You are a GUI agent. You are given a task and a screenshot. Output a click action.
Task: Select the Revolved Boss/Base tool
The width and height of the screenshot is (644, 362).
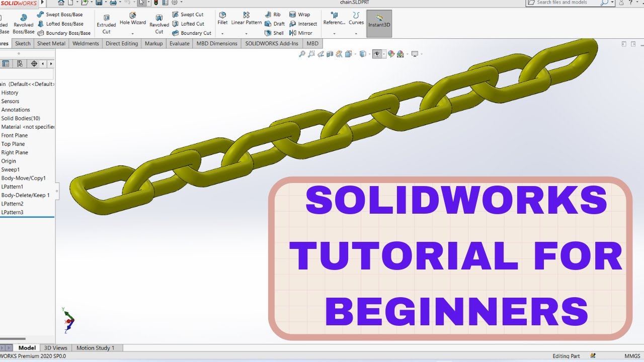24,24
